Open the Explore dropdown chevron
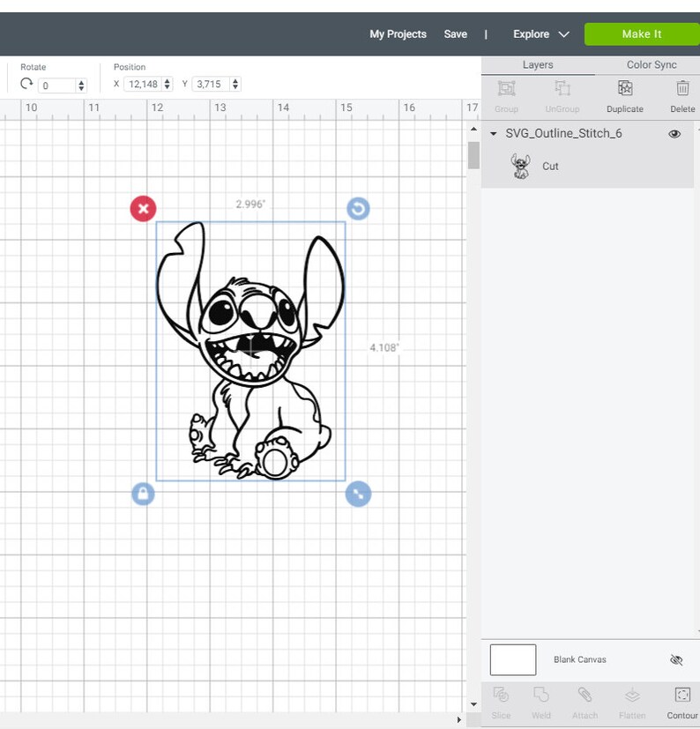The height and width of the screenshot is (729, 700). (563, 34)
